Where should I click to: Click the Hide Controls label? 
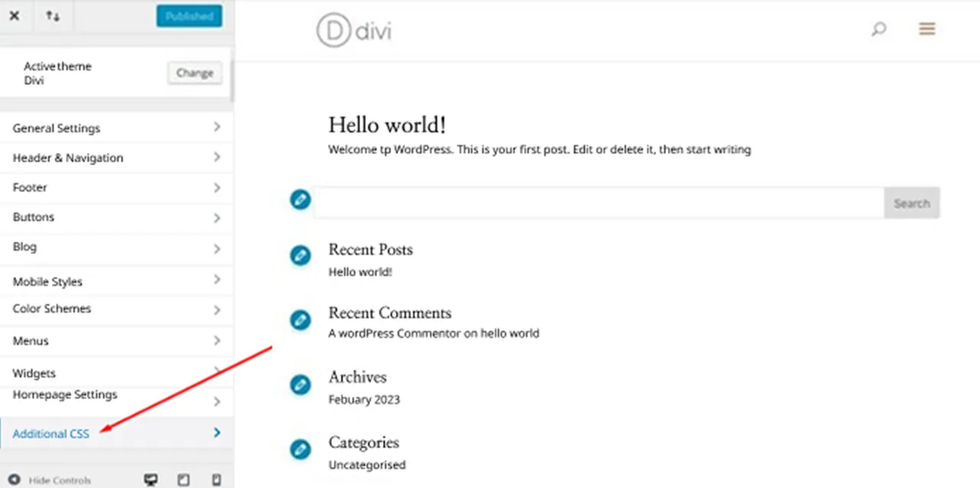(x=60, y=480)
